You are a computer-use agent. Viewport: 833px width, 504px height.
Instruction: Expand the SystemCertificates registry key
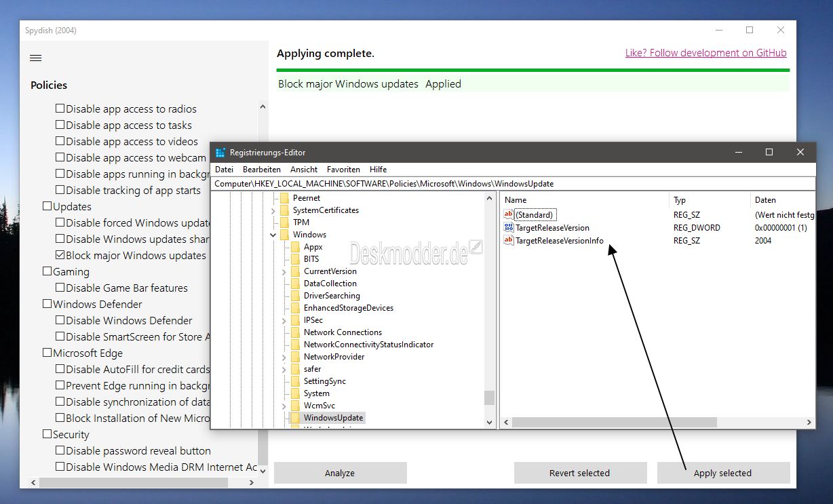click(273, 210)
